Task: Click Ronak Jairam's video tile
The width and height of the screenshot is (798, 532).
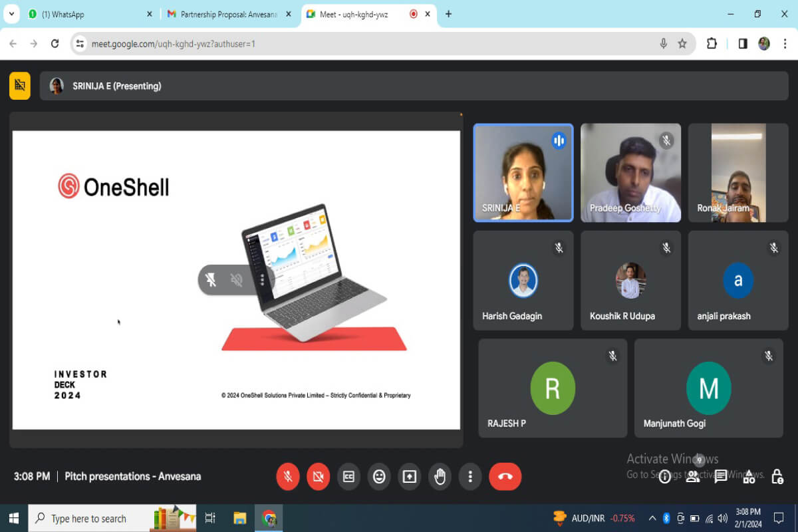Action: click(738, 172)
